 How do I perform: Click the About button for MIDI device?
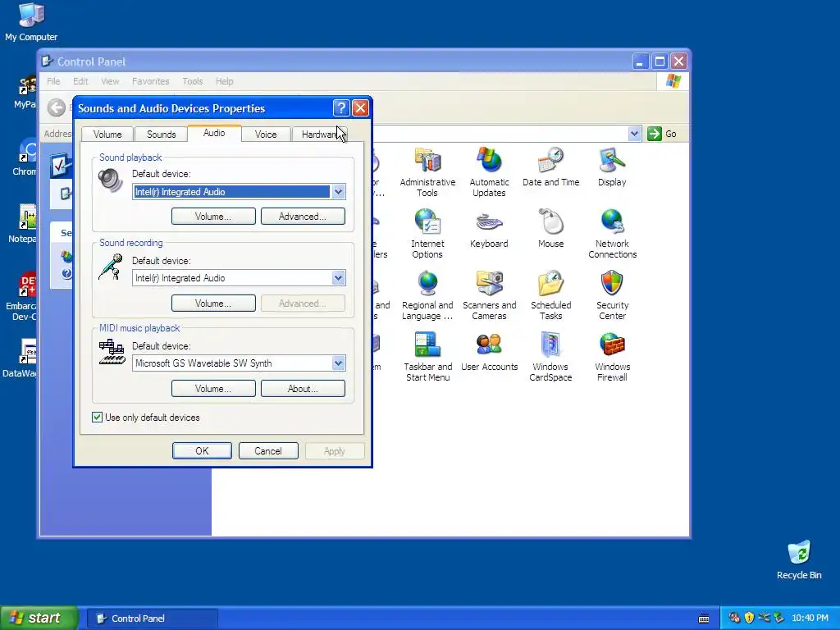tap(303, 388)
